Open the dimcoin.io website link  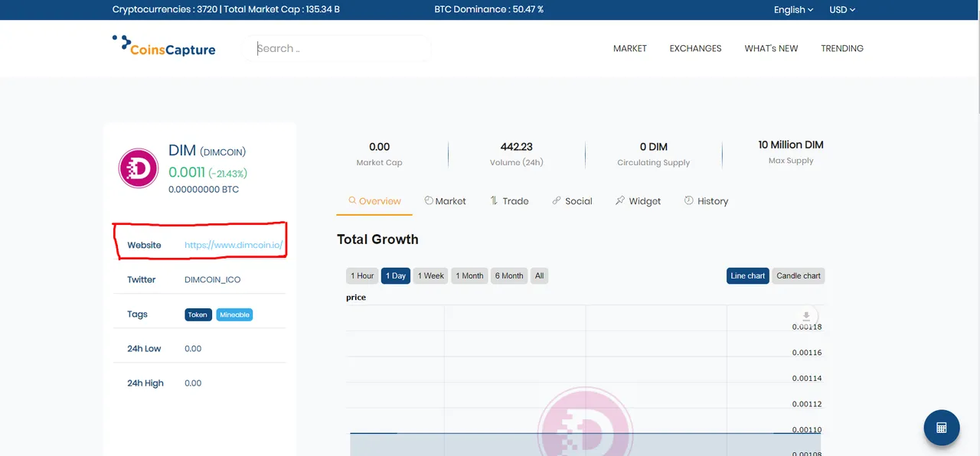[x=234, y=246]
